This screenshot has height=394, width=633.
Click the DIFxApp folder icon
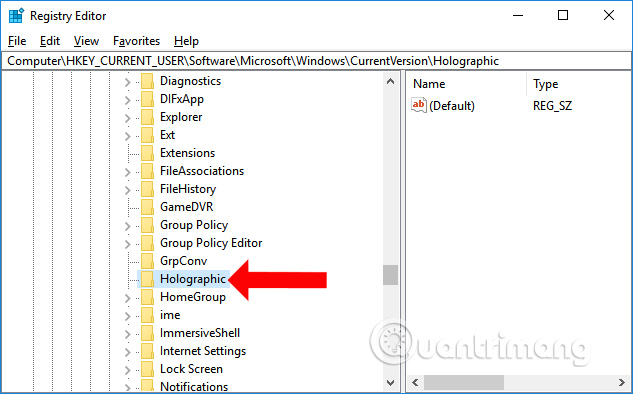[x=147, y=99]
